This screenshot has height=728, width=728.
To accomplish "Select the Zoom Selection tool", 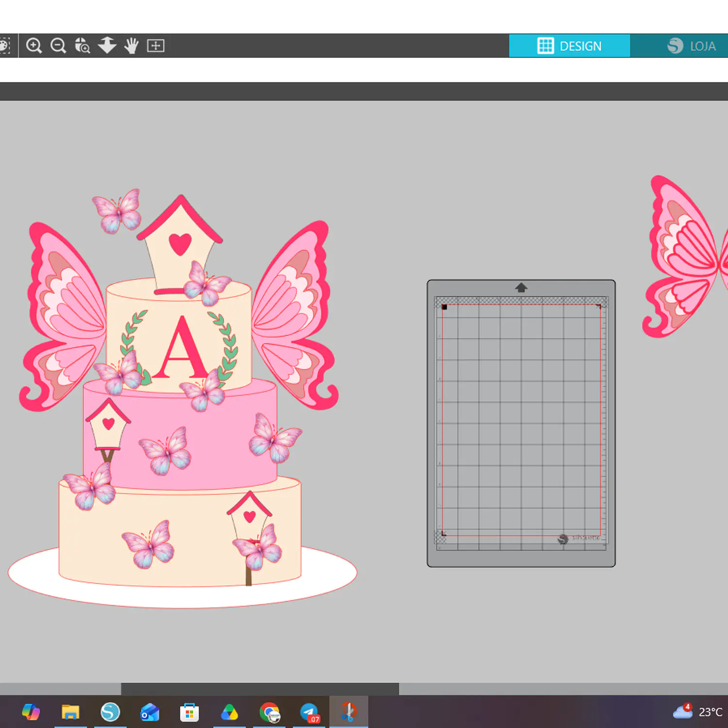I will tap(83, 46).
